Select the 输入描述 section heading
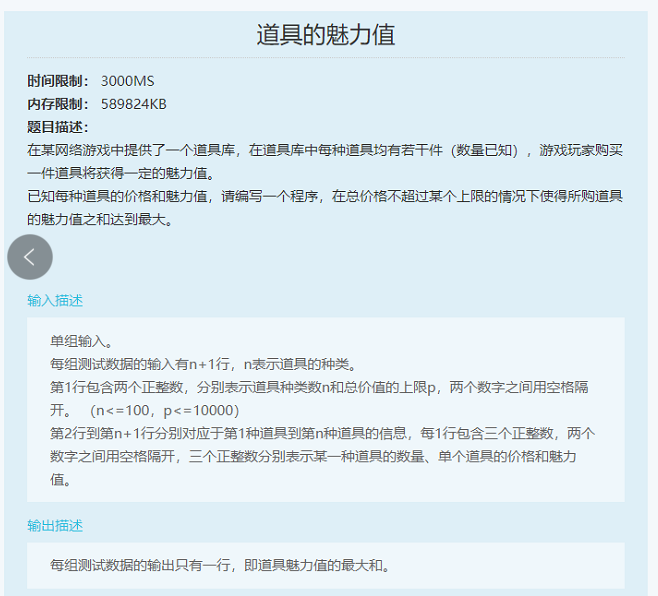 pyautogui.click(x=55, y=301)
